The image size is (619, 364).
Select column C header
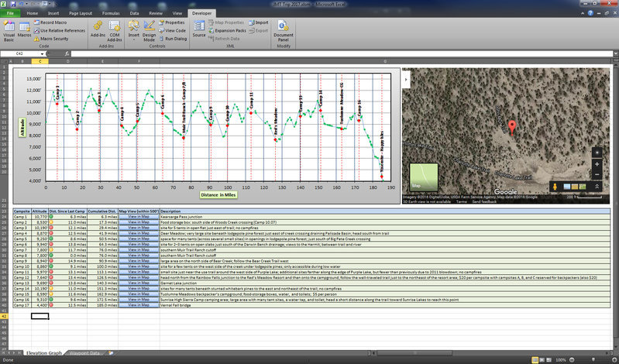click(x=40, y=61)
